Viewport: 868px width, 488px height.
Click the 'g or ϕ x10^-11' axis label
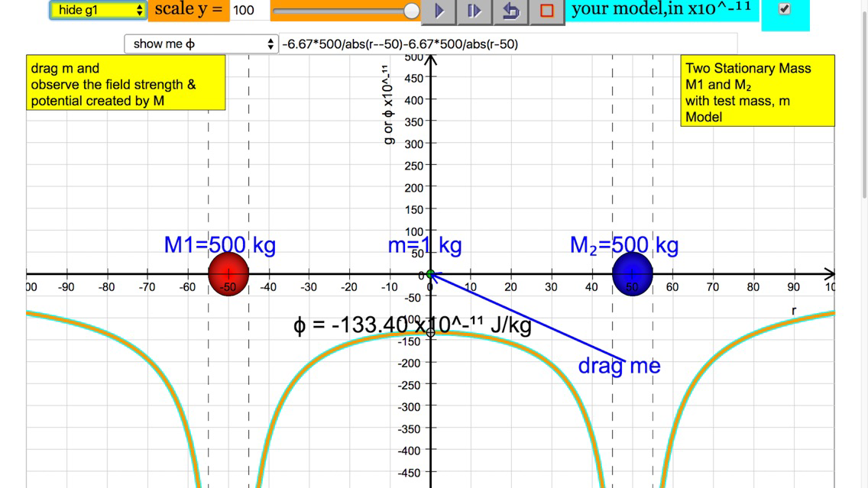coord(388,105)
